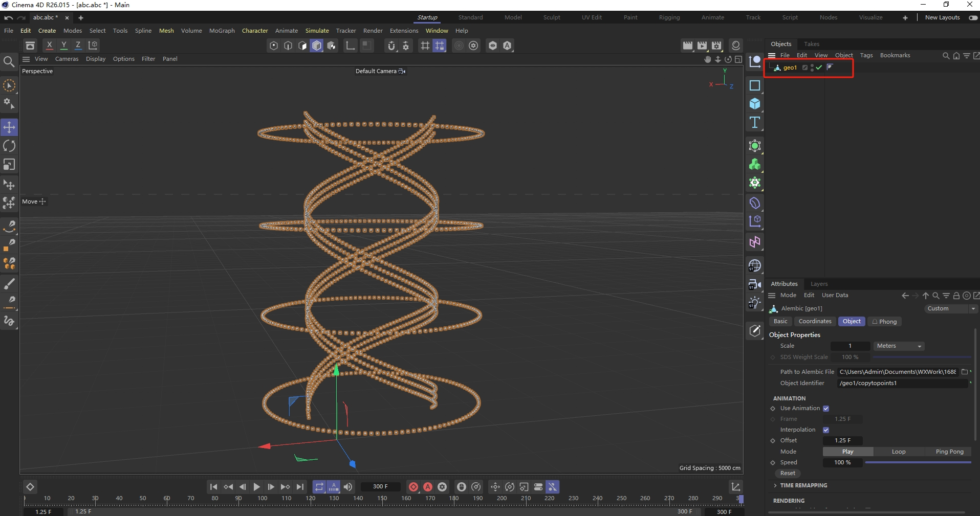Toggle Use Animation checkbox
Image resolution: width=980 pixels, height=516 pixels.
point(826,409)
